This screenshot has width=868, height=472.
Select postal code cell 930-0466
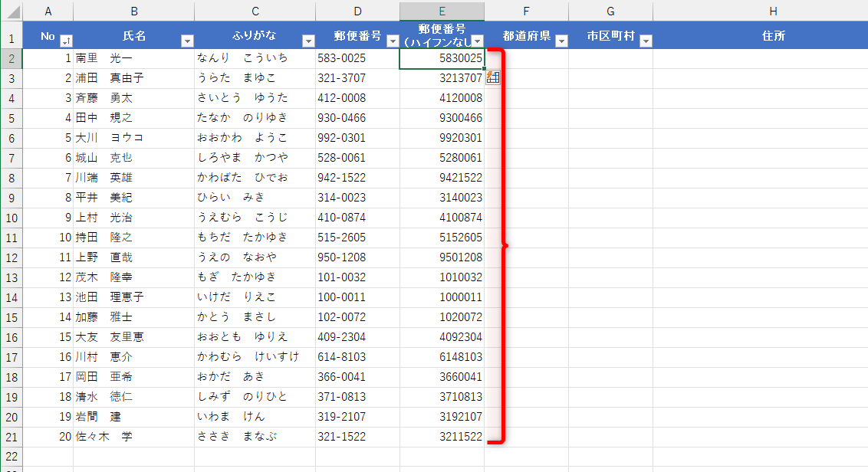[357, 118]
